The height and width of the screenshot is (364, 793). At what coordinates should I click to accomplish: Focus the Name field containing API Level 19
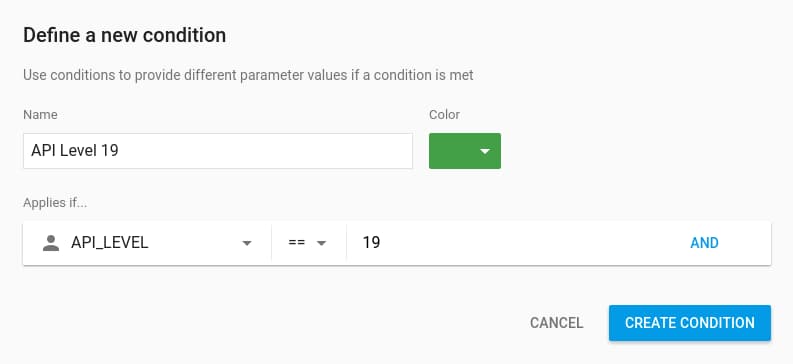coord(218,151)
